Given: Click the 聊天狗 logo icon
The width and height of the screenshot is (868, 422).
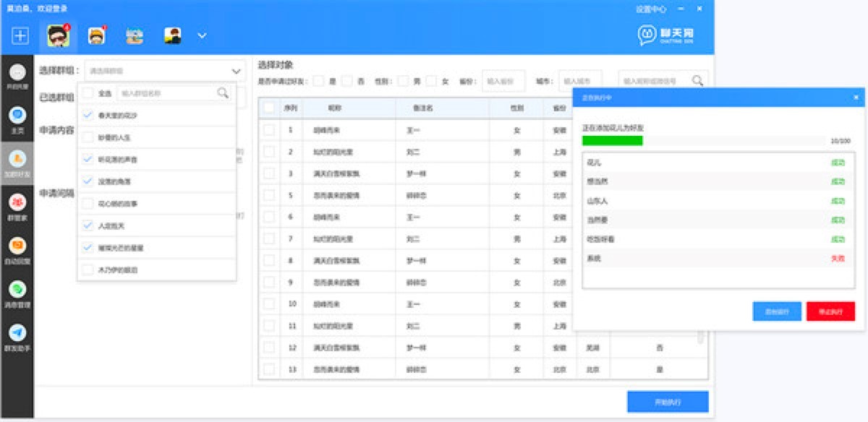Looking at the screenshot, I should tap(647, 35).
